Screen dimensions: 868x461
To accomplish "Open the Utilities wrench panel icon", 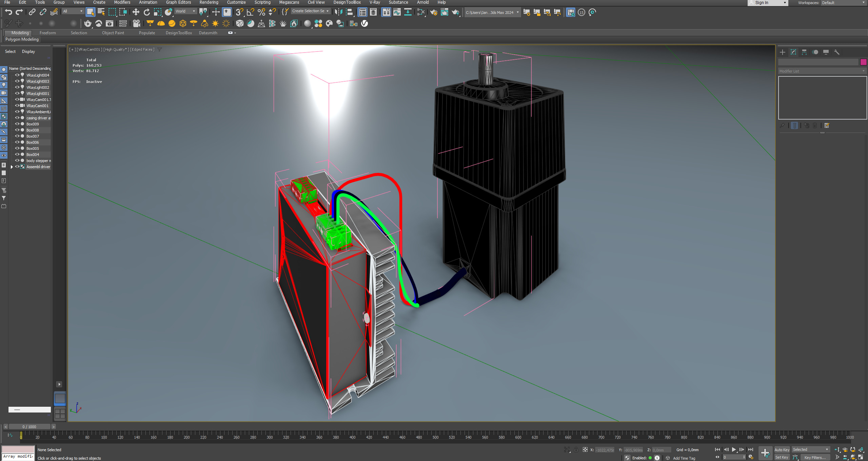I will 837,52.
